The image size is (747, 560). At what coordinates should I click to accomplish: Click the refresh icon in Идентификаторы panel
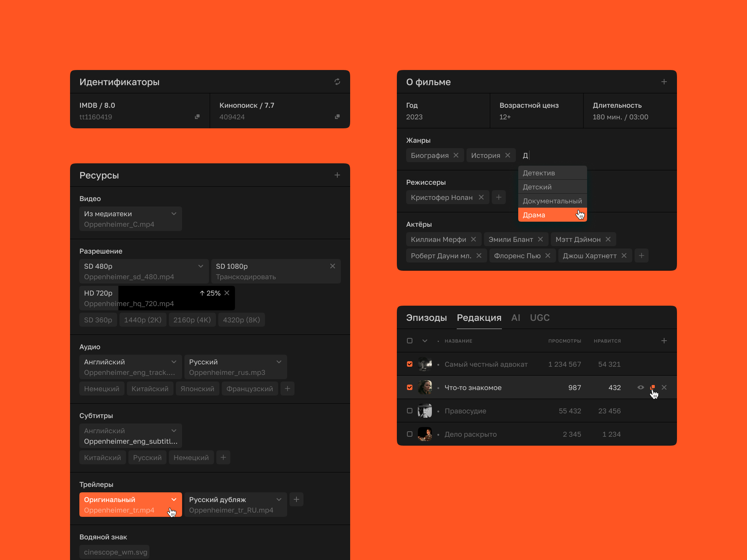click(337, 82)
